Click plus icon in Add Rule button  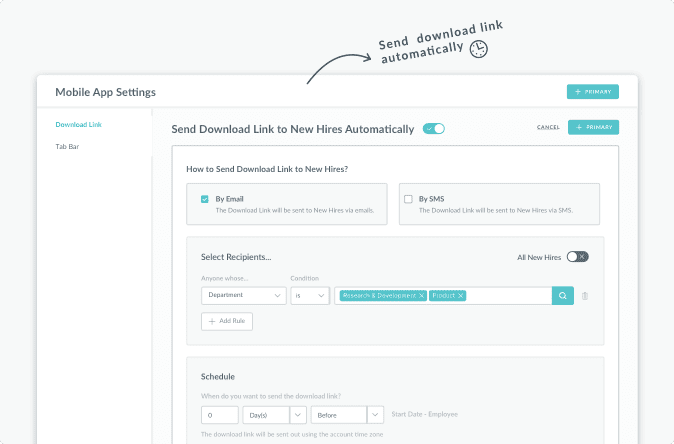[211, 321]
